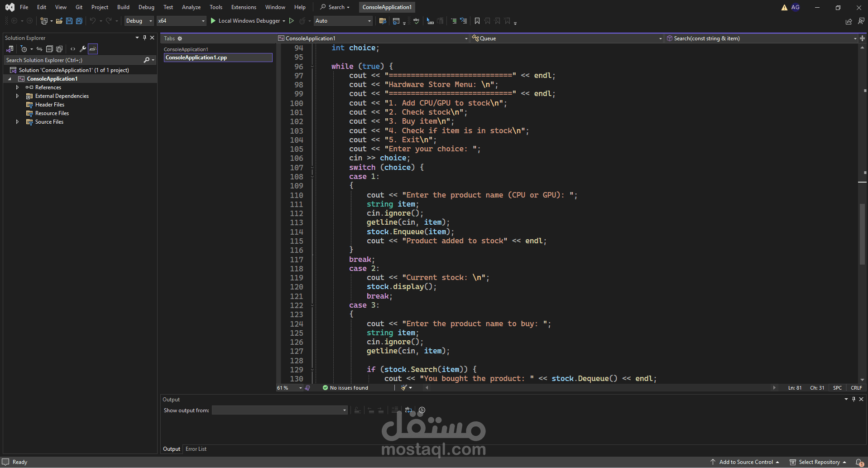The height and width of the screenshot is (468, 868).
Task: Open the Auto process dropdown
Action: pos(343,21)
